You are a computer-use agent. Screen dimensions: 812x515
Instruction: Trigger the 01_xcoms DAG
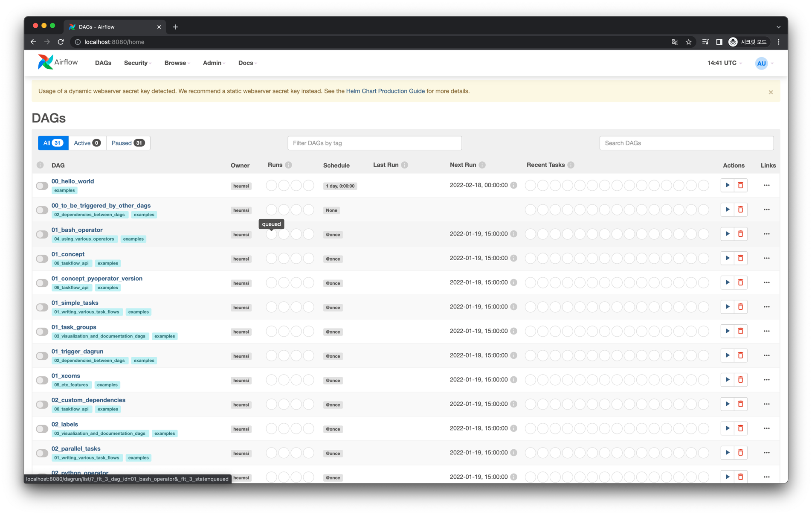[727, 380]
